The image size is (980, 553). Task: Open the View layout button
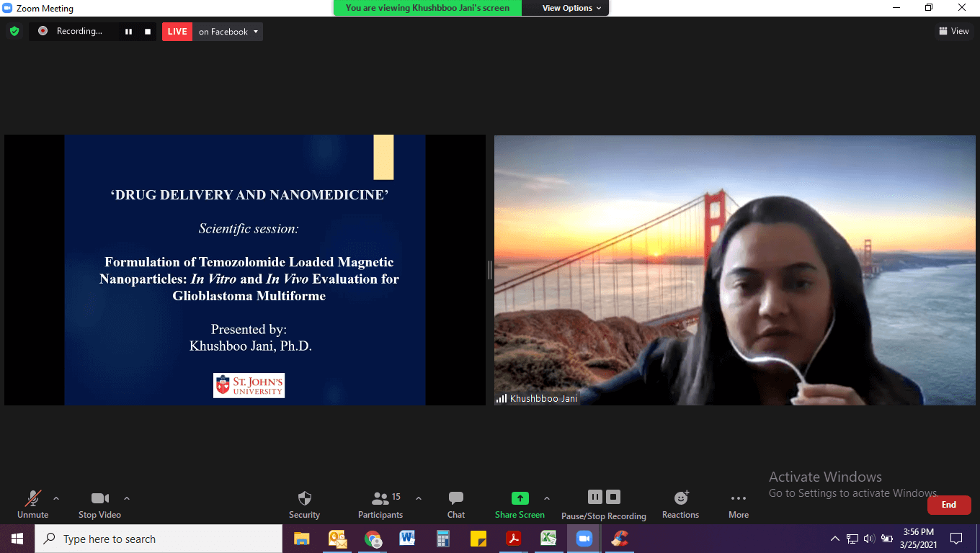point(953,31)
